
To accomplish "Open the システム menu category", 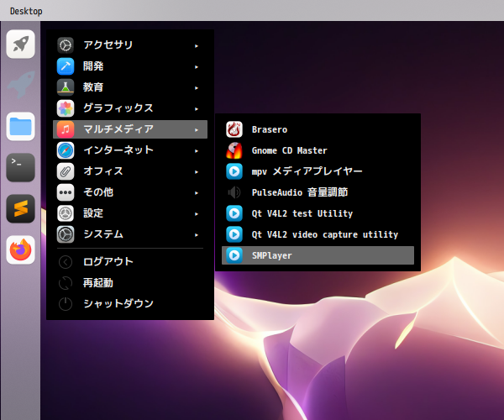I will click(x=130, y=234).
